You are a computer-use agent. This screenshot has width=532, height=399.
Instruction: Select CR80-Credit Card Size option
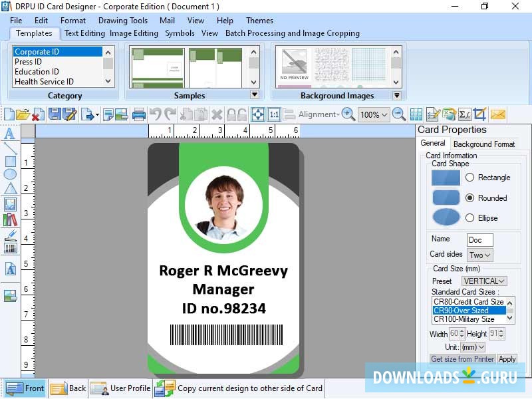point(469,302)
